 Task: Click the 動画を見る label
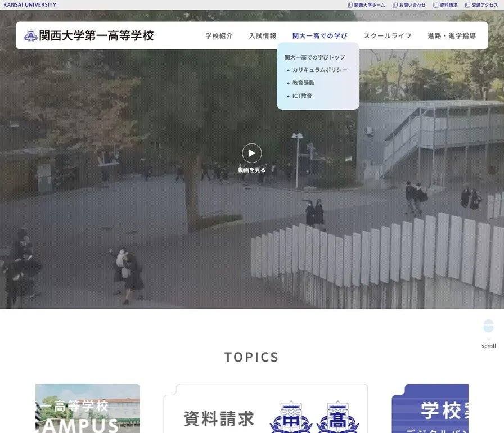pyautogui.click(x=251, y=170)
